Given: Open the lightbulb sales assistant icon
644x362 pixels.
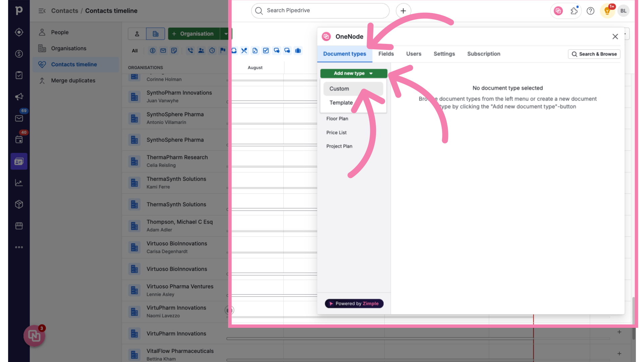Looking at the screenshot, I should pos(607,11).
